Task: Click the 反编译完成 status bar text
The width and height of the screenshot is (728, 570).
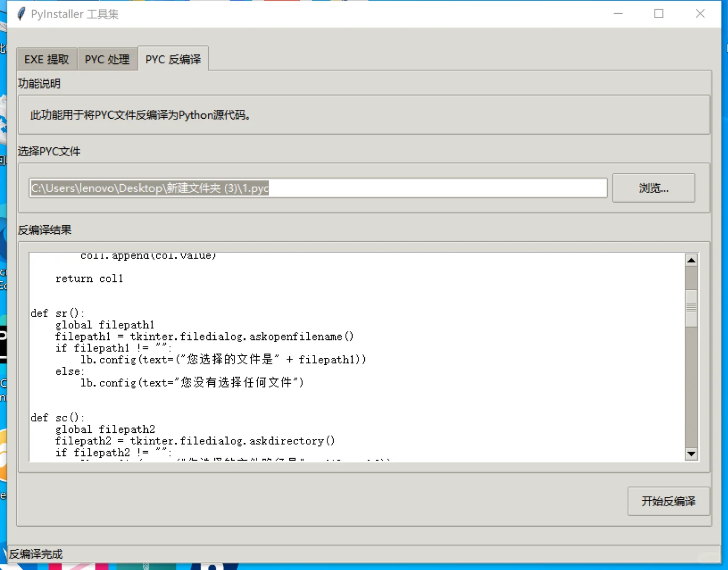Action: pos(35,554)
